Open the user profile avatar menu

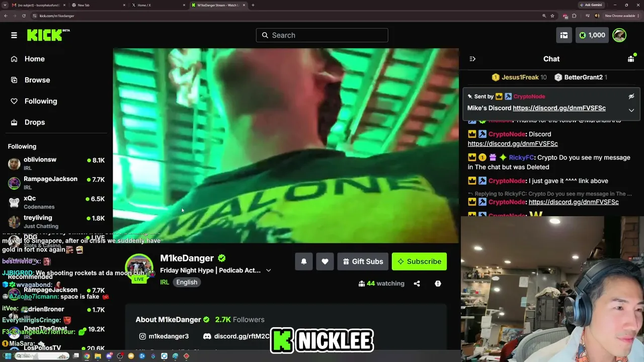click(619, 35)
